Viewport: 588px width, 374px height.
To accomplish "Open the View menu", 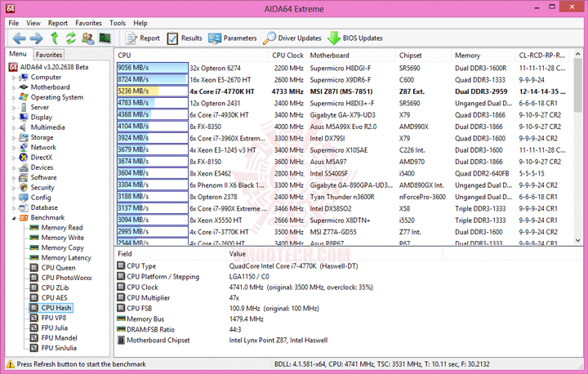I will tap(33, 23).
